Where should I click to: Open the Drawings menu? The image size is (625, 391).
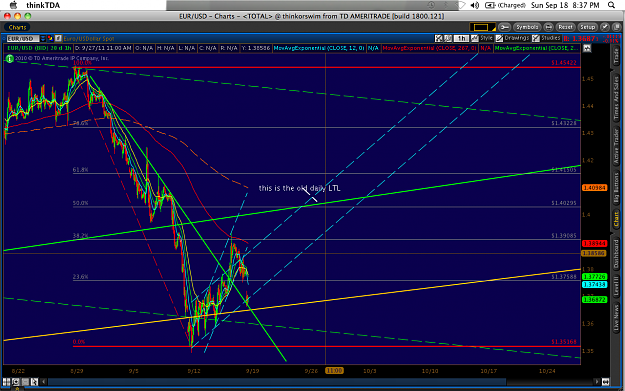coord(512,38)
